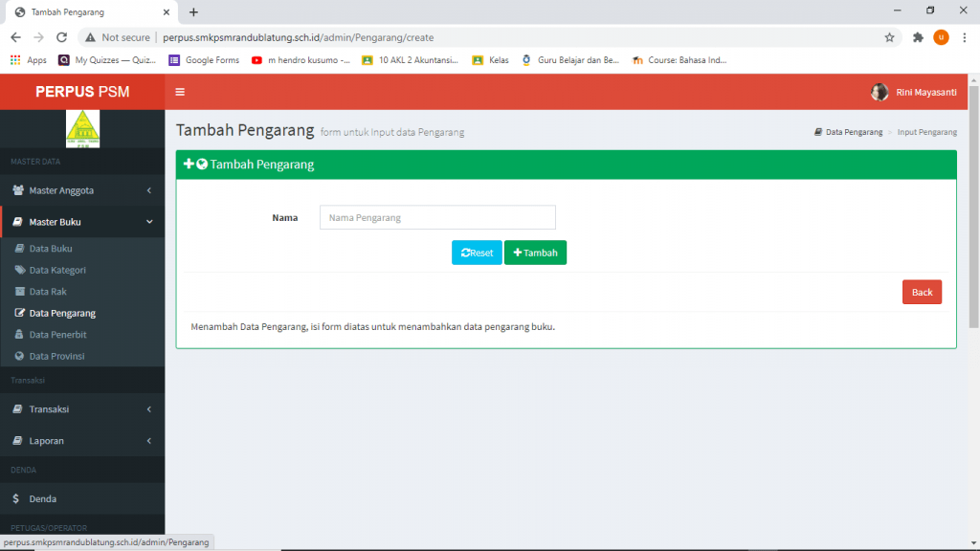Open Data Buku menu item
The image size is (980, 551).
[82, 248]
